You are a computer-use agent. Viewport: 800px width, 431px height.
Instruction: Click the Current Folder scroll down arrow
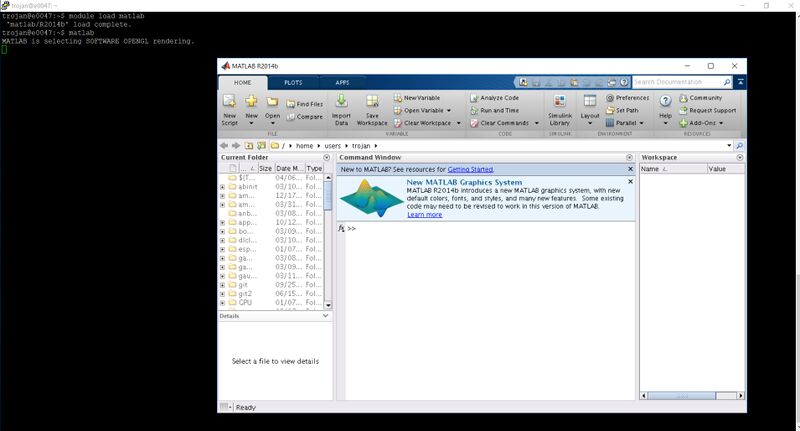328,305
